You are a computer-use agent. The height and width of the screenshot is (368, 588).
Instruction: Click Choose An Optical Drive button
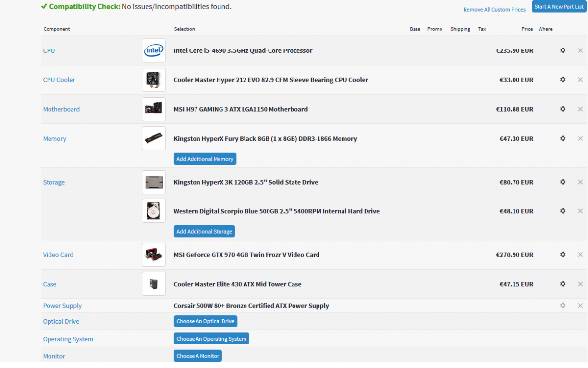click(205, 321)
